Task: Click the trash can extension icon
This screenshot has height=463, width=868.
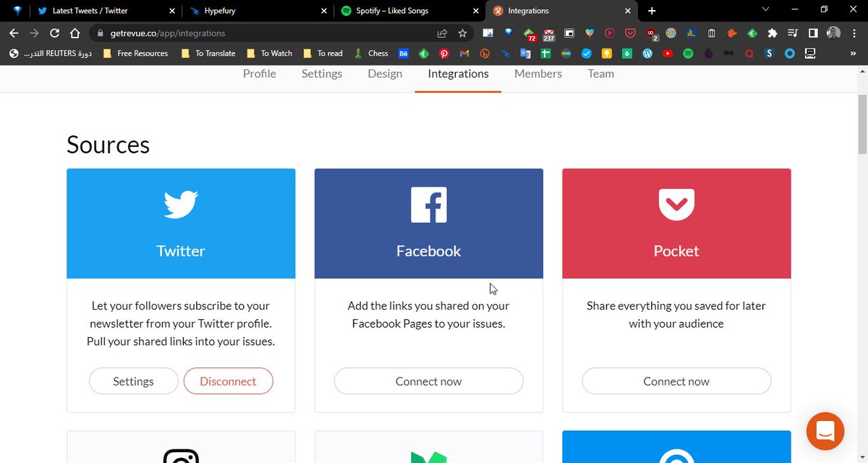Action: pyautogui.click(x=712, y=33)
